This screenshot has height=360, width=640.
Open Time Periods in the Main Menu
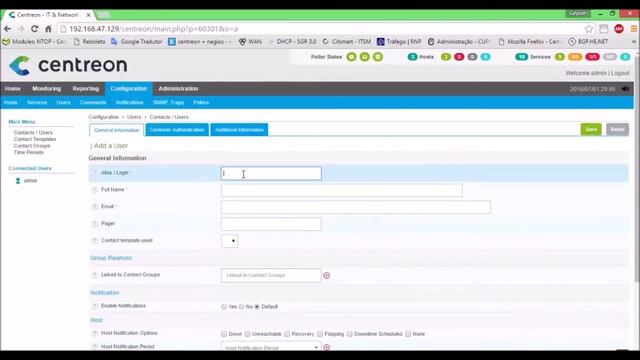click(29, 152)
